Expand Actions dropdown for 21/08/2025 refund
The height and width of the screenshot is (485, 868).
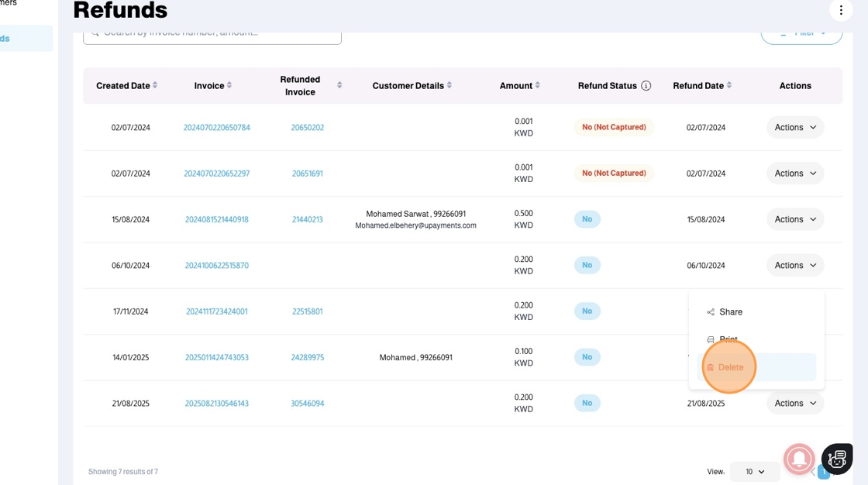click(x=795, y=403)
